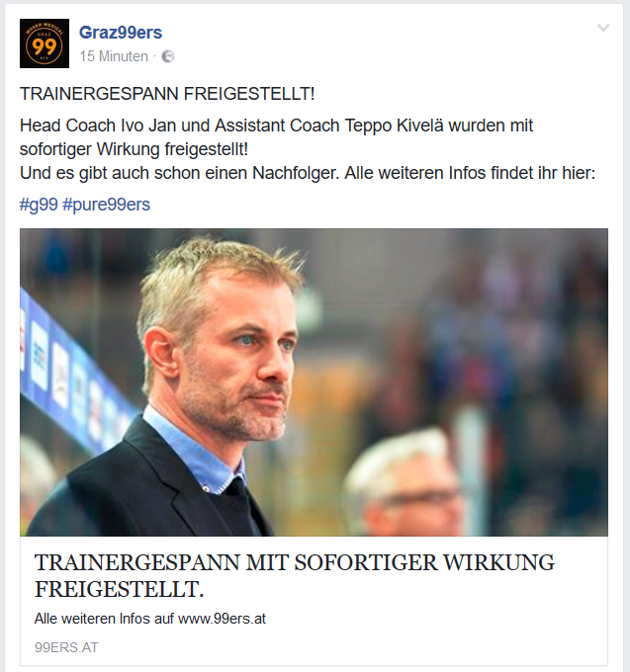Viewport: 630px width, 672px height.
Task: Click the Graz99ers profile logo
Action: pos(45,43)
